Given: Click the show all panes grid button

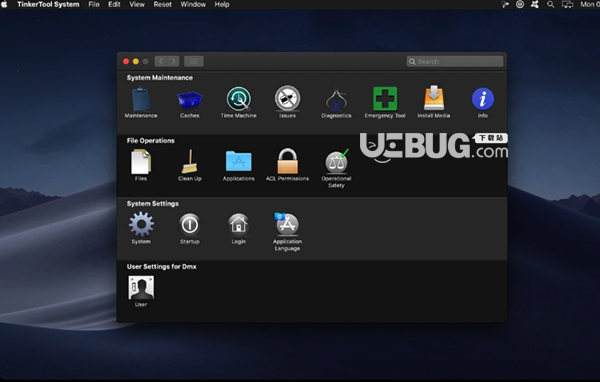Looking at the screenshot, I should (x=194, y=61).
